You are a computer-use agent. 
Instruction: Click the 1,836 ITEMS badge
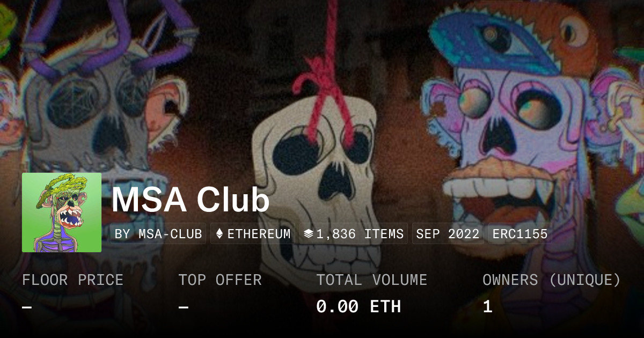(x=354, y=234)
